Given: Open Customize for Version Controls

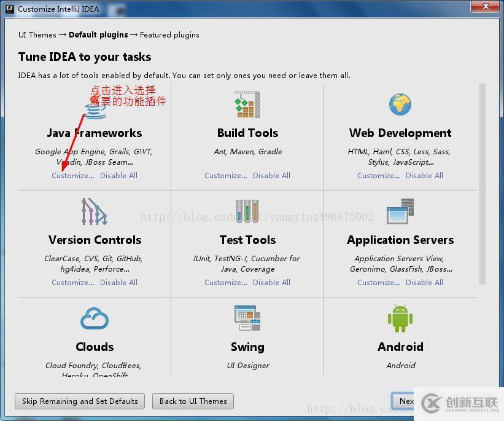Looking at the screenshot, I should [x=73, y=283].
